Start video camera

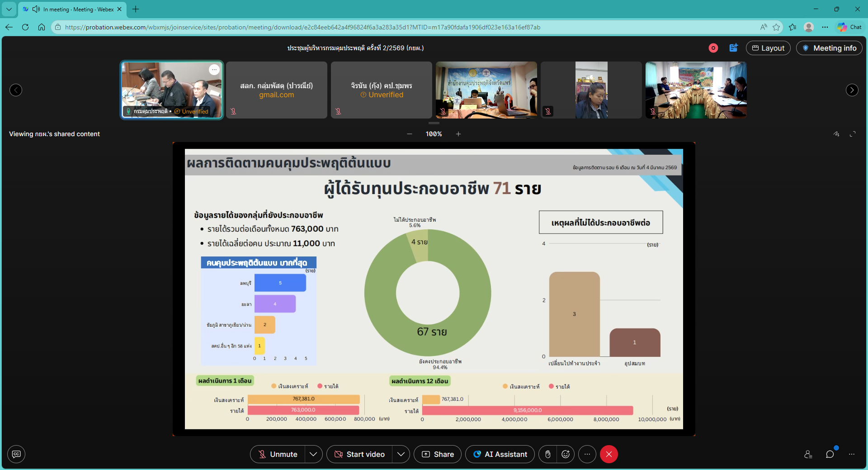point(359,454)
